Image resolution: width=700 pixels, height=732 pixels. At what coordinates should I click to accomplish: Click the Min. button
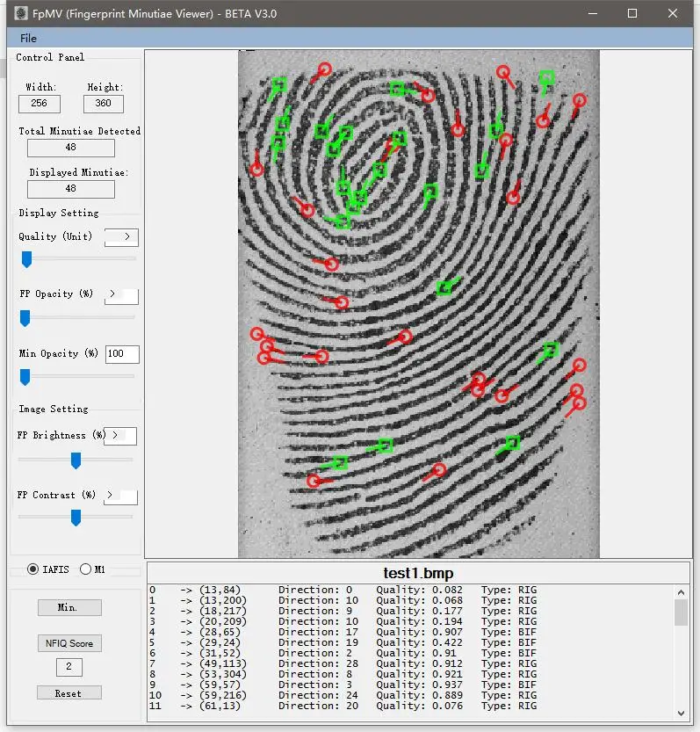click(x=69, y=607)
